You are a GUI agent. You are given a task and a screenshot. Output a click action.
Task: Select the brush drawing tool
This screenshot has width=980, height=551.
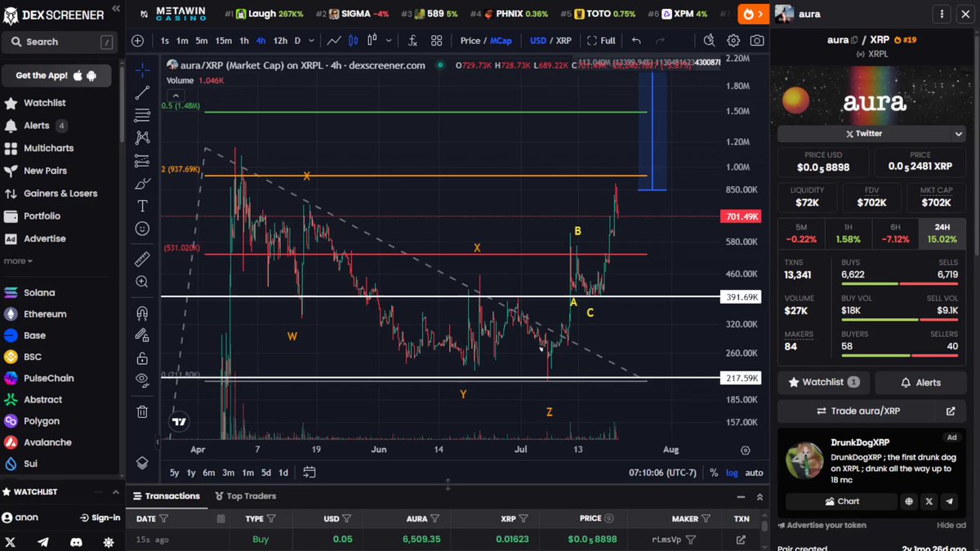[142, 184]
